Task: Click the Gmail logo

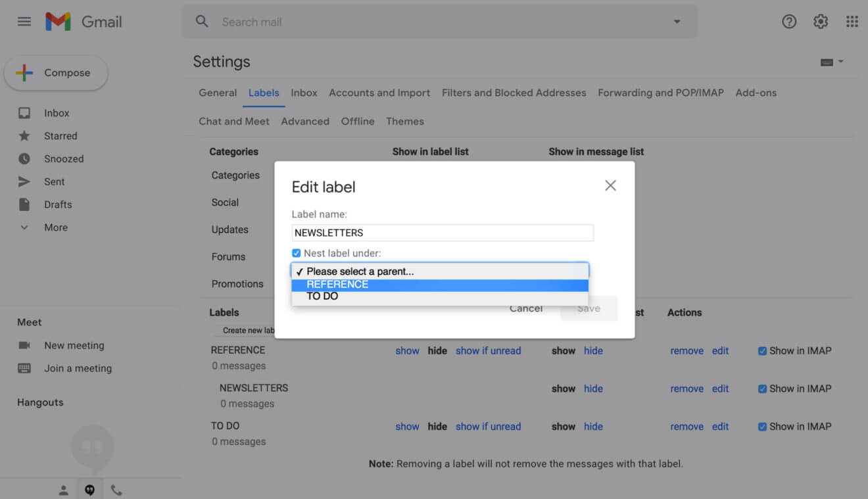Action: 84,21
